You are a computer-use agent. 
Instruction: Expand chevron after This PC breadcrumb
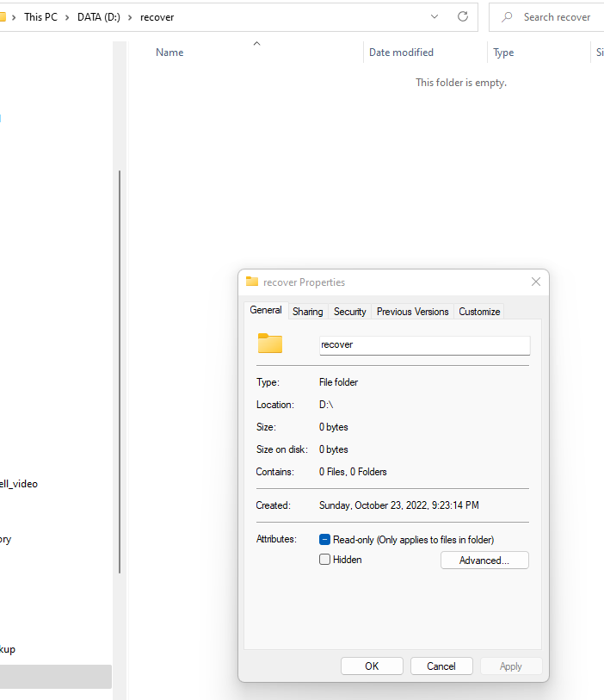point(65,16)
